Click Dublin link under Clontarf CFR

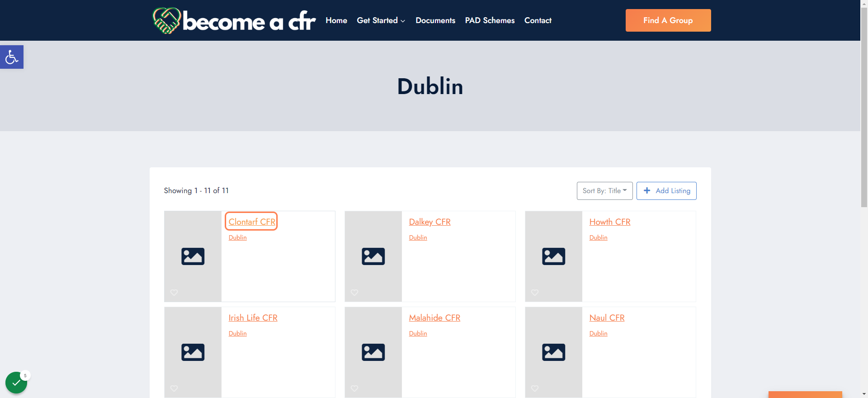[x=238, y=237]
